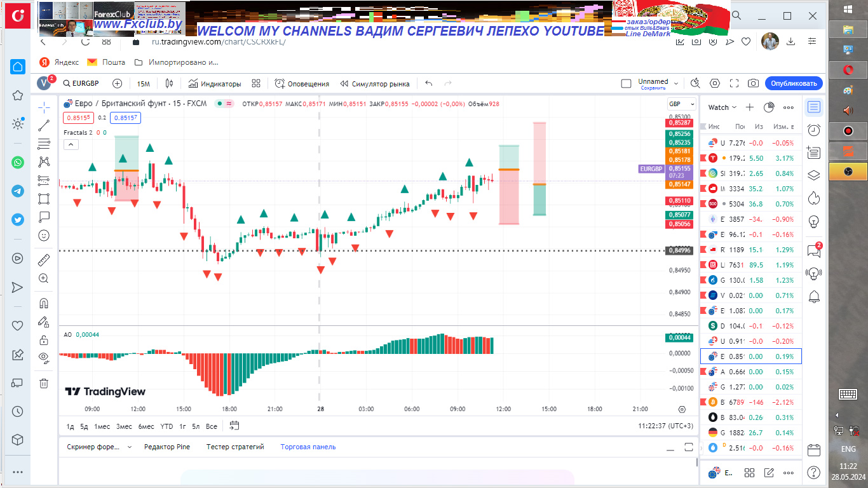Open the emoji icons tool

click(x=44, y=235)
